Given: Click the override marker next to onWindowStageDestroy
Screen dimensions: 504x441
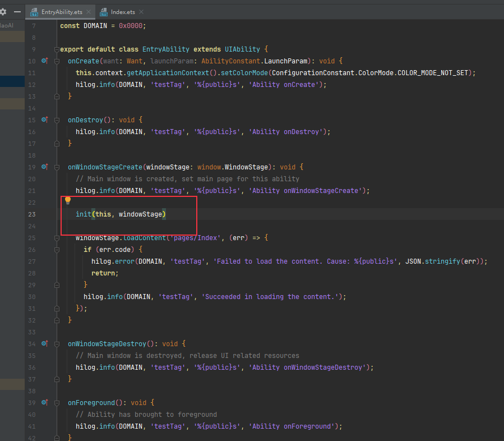Looking at the screenshot, I should pos(45,343).
